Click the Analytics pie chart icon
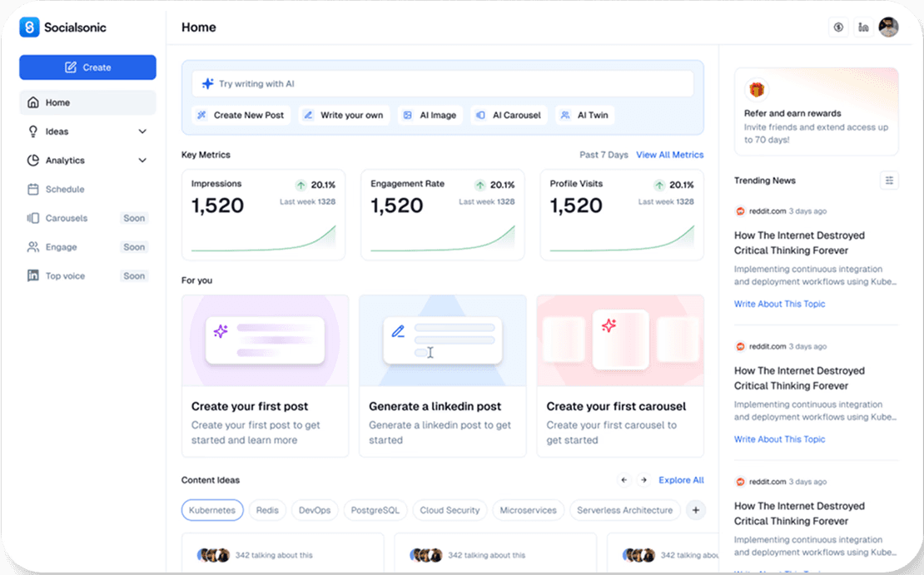 pos(33,161)
